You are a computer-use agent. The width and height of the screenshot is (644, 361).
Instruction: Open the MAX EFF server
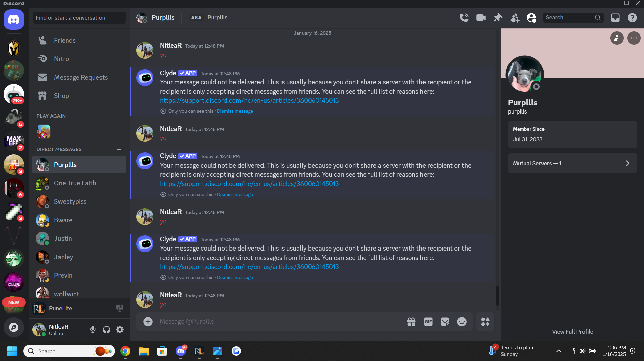pyautogui.click(x=14, y=141)
